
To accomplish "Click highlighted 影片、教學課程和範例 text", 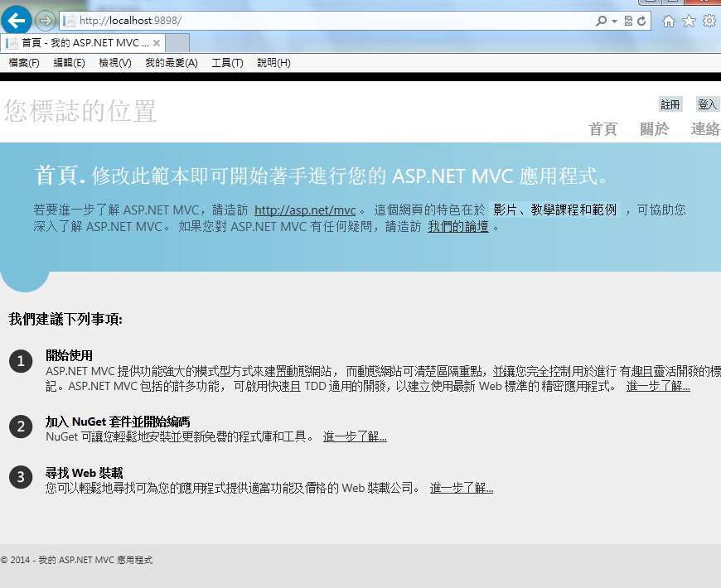I will point(554,210).
